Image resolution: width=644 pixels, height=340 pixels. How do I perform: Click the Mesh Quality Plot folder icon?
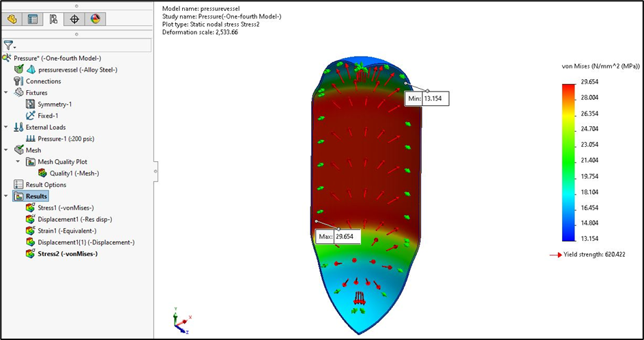point(31,162)
